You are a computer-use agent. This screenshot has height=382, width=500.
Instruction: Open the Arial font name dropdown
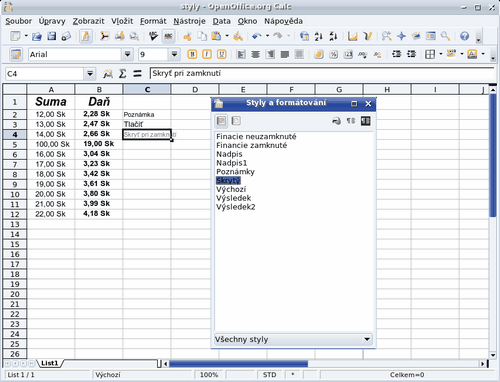(x=127, y=54)
